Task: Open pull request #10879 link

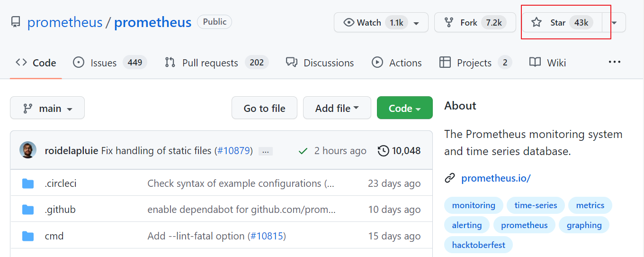Action: pyautogui.click(x=234, y=151)
